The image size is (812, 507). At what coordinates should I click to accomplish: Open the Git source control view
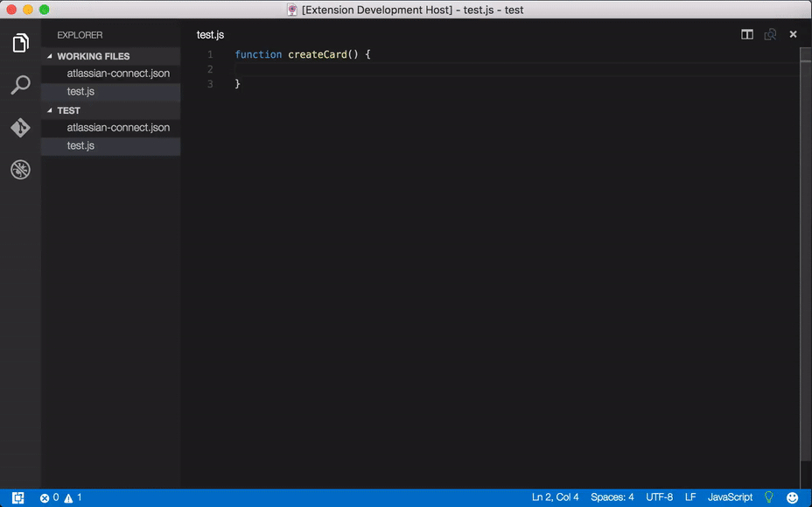(20, 128)
